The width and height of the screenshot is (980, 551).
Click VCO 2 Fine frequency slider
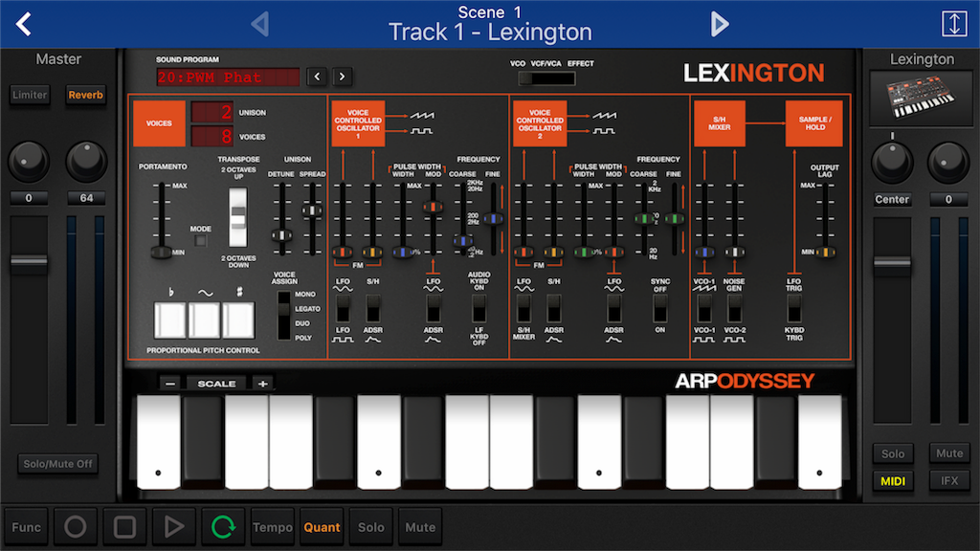pos(674,219)
